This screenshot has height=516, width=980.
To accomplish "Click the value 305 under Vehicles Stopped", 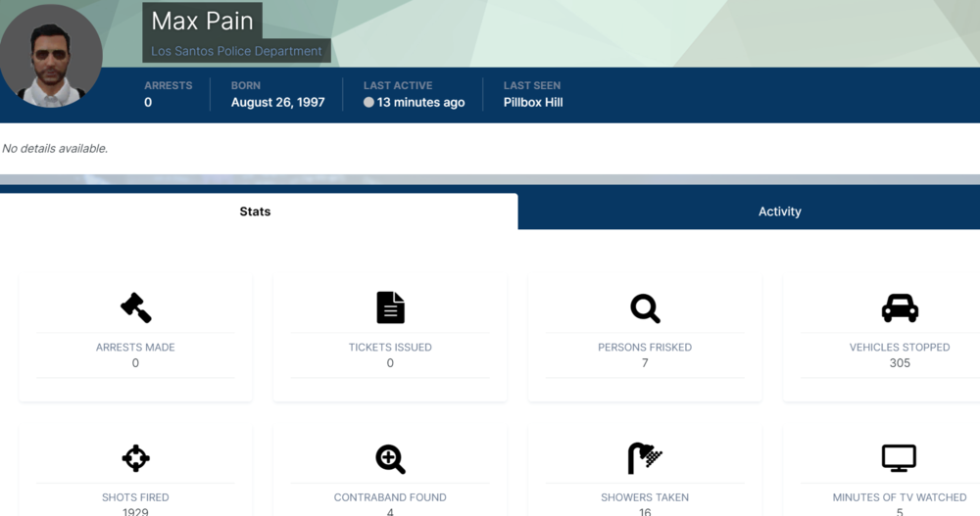I will pyautogui.click(x=900, y=363).
